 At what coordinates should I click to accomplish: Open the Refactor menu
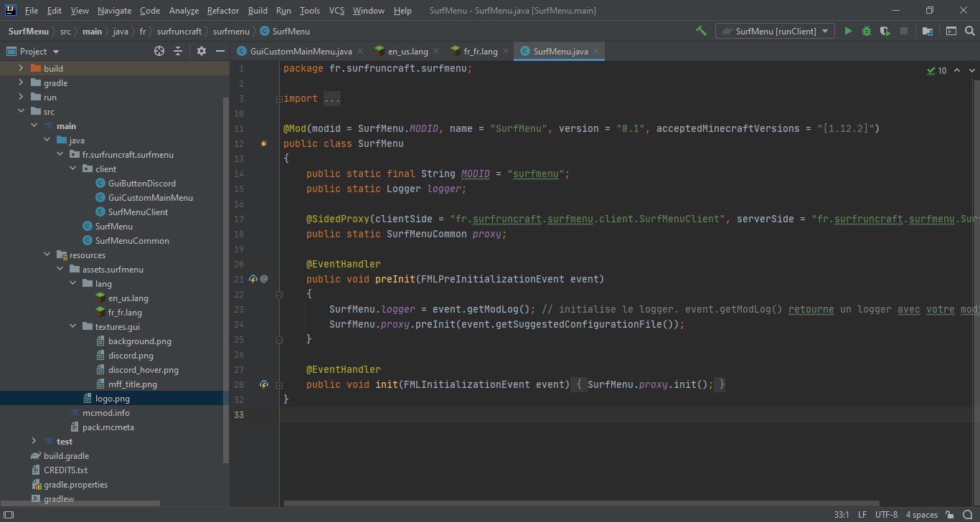coord(223,11)
